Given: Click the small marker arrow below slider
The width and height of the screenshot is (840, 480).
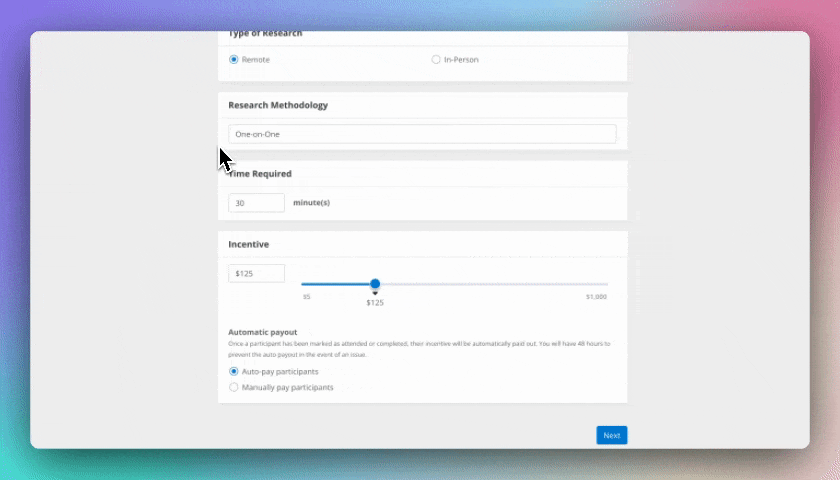Looking at the screenshot, I should tap(375, 293).
